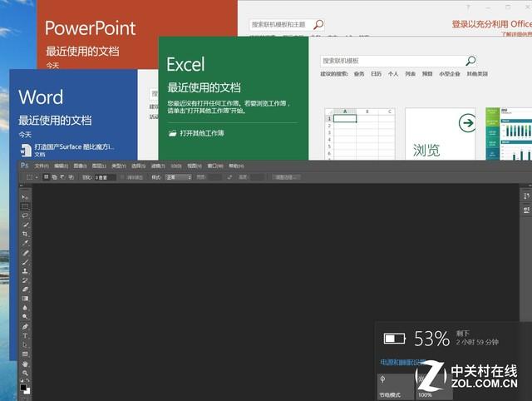
Task: Open the 窗口 menu in Photoshop
Action: click(215, 166)
